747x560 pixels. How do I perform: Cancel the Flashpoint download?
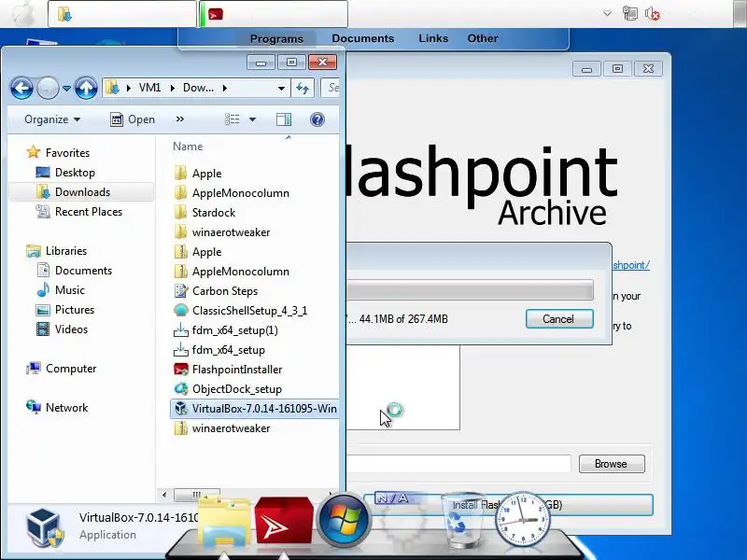[x=559, y=318]
